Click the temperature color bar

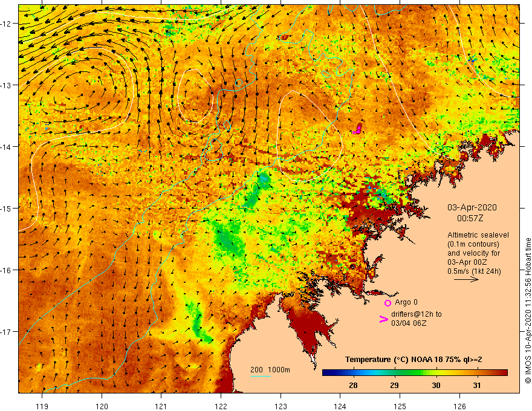click(x=415, y=373)
